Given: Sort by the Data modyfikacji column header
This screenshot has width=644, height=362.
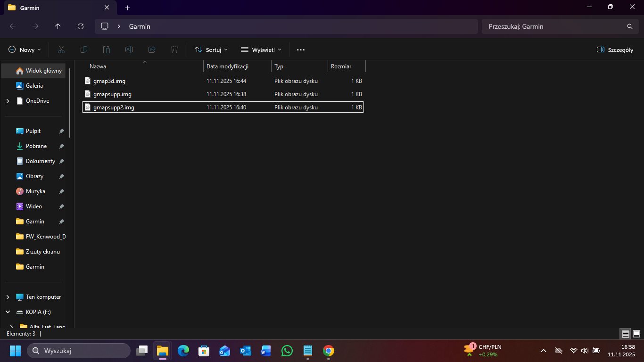Looking at the screenshot, I should [227, 66].
